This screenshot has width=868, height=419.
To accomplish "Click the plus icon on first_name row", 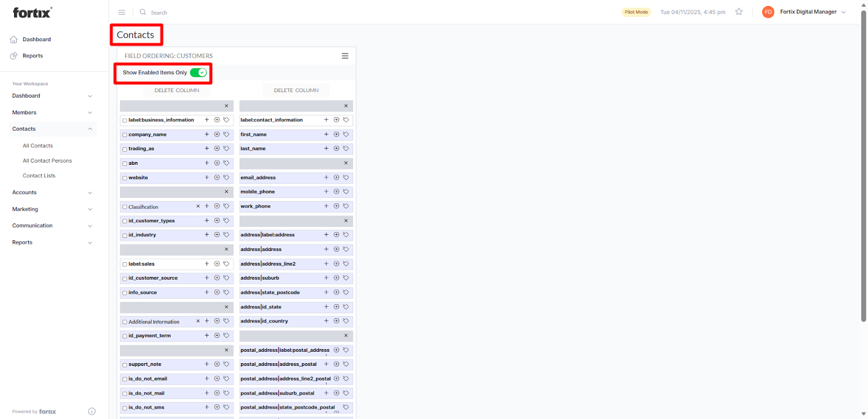I will [x=326, y=134].
